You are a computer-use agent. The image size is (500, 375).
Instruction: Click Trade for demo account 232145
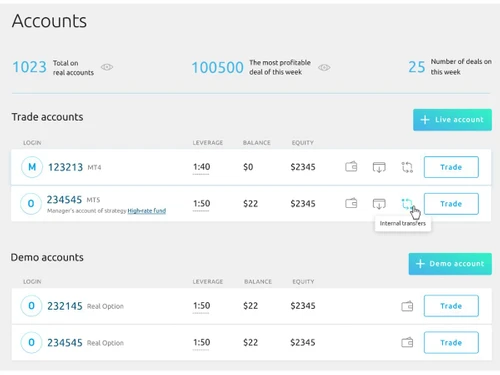click(x=451, y=306)
